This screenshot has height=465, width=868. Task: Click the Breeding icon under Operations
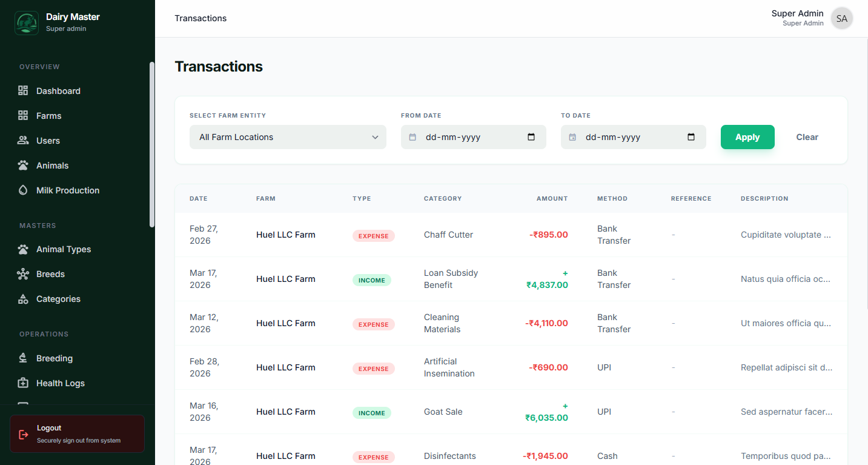22,358
